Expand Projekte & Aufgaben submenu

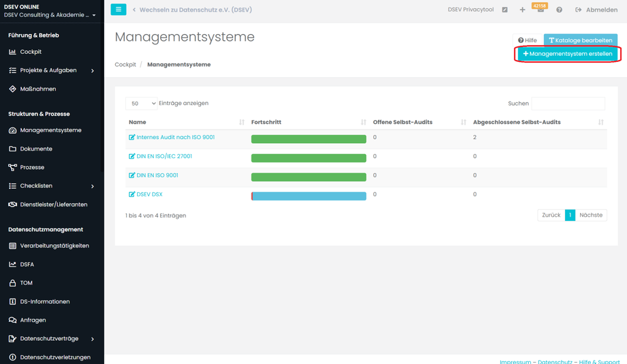point(93,70)
